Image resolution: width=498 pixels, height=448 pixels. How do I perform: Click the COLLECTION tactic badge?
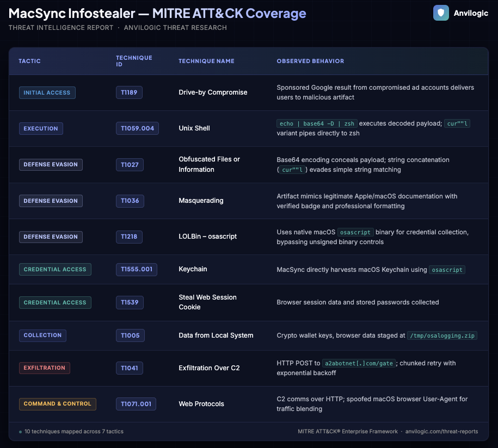tap(42, 335)
